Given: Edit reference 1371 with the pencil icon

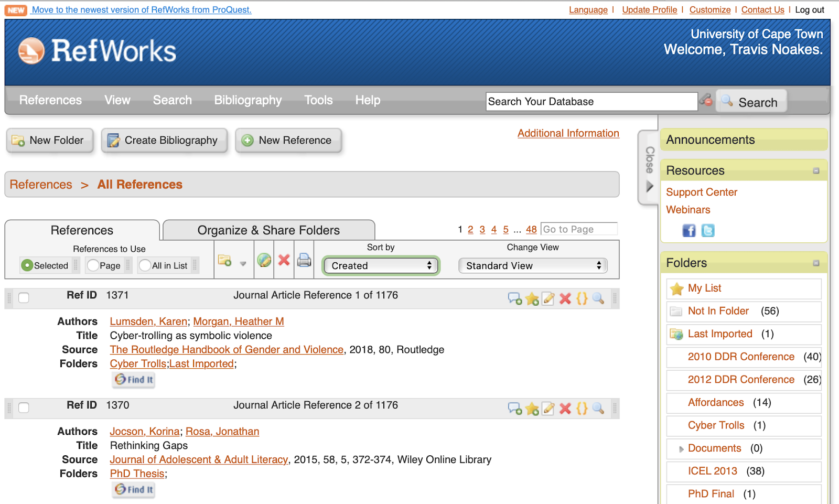Looking at the screenshot, I should pos(548,298).
